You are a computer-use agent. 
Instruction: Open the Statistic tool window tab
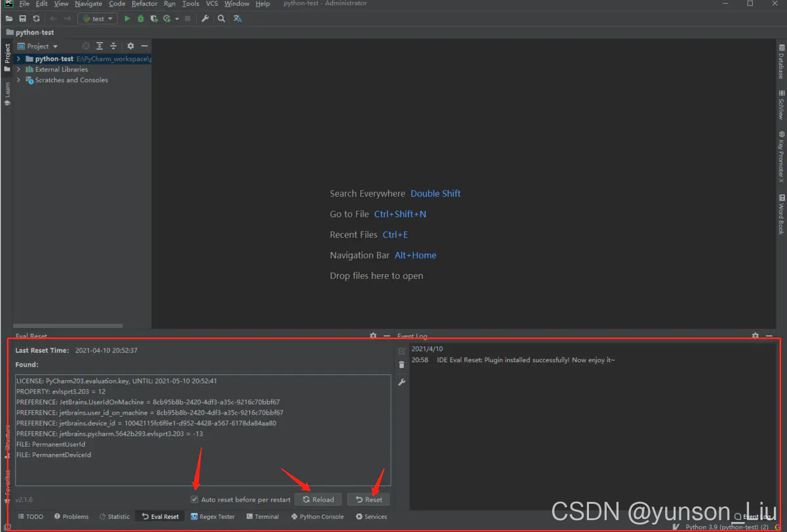pos(115,517)
